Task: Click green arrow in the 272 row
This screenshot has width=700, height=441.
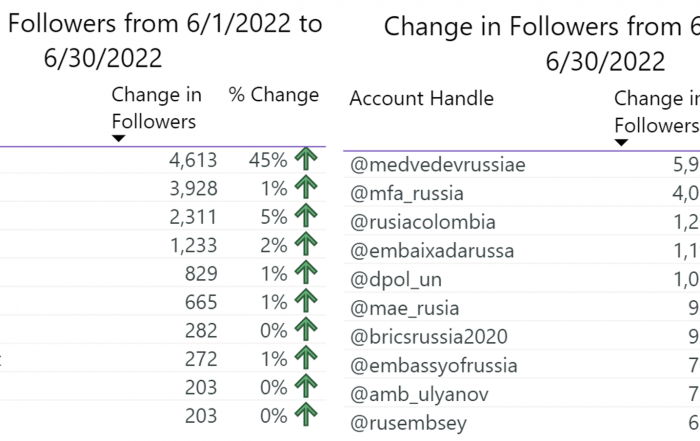Action: [306, 358]
